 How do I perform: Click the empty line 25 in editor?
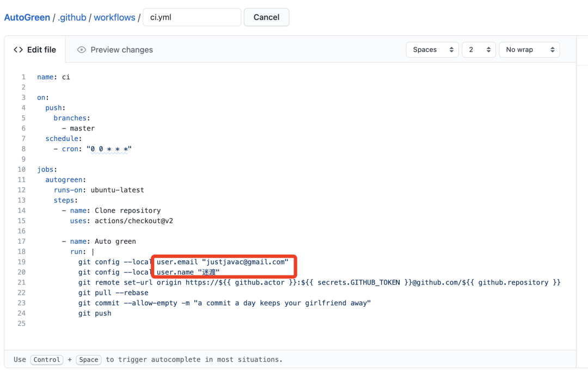[x=163, y=324]
